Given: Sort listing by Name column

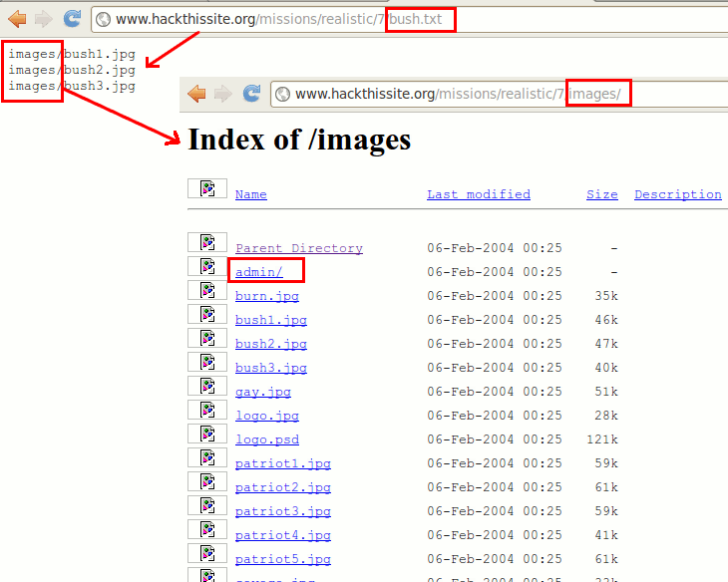Looking at the screenshot, I should tap(250, 194).
